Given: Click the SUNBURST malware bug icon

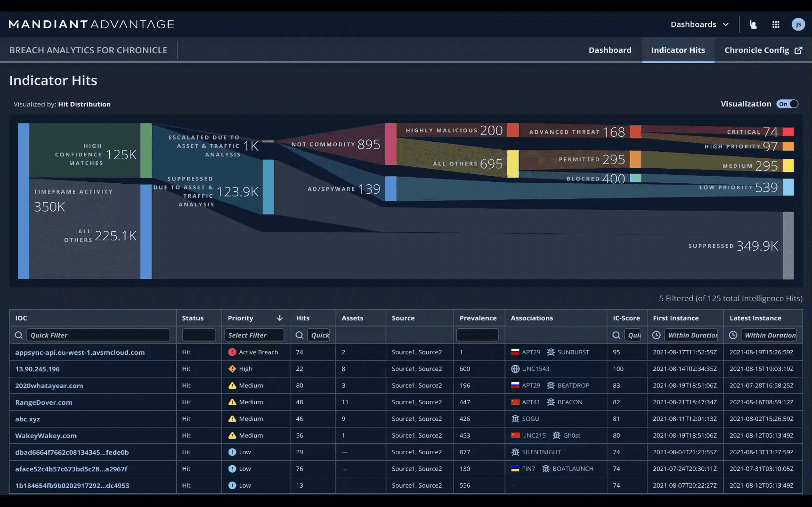Looking at the screenshot, I should (551, 352).
